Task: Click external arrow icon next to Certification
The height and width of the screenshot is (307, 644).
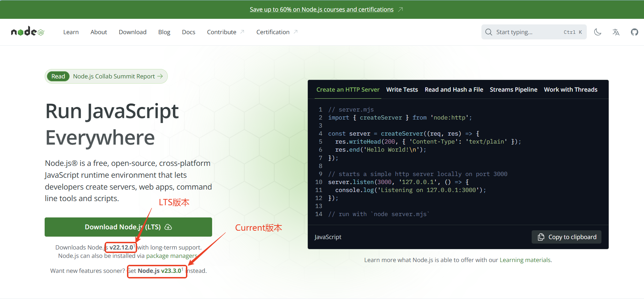Action: (295, 32)
